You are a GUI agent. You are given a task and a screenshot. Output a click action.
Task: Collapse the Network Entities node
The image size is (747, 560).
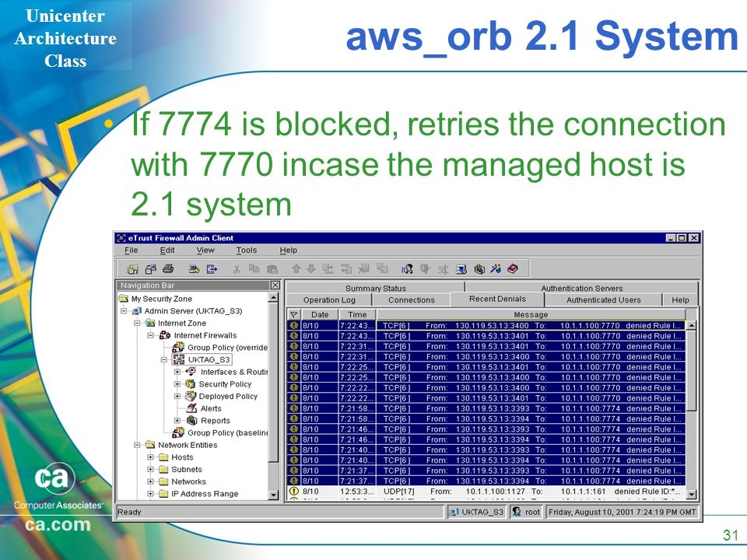137,445
